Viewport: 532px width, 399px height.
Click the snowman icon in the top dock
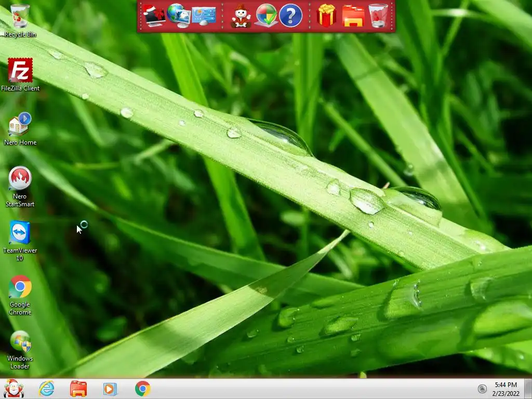point(241,16)
